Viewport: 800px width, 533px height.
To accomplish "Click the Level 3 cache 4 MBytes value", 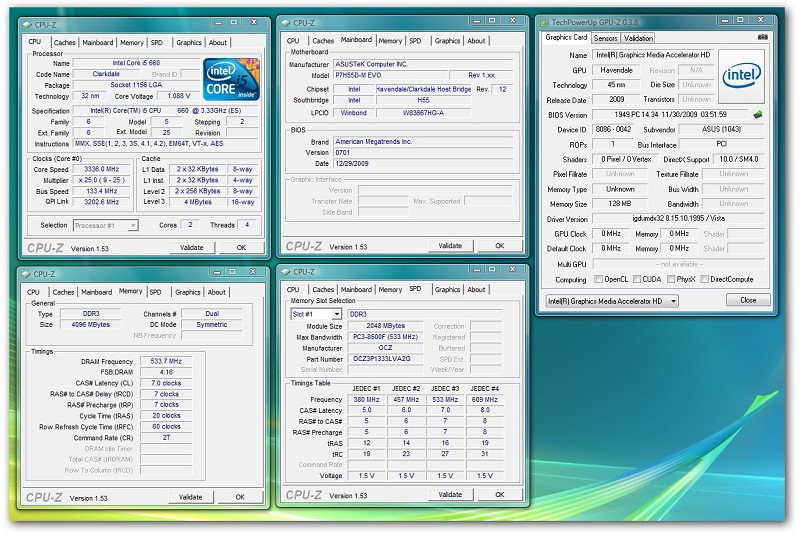I will click(x=198, y=202).
